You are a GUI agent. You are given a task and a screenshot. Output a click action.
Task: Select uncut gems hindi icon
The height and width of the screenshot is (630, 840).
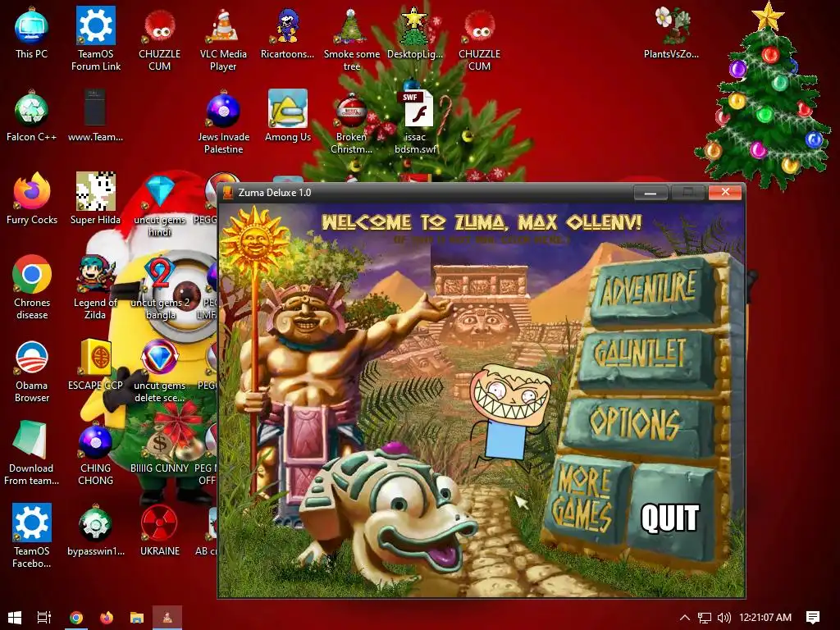(x=160, y=204)
